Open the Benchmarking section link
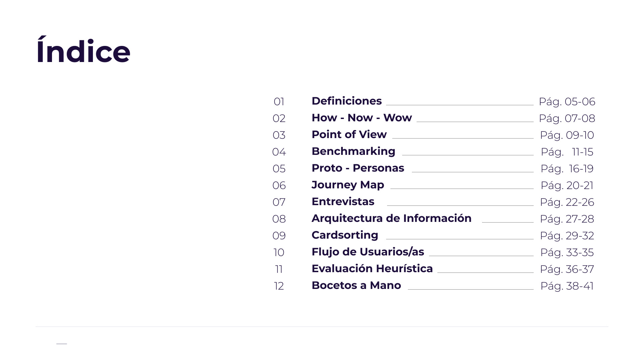 coord(353,151)
